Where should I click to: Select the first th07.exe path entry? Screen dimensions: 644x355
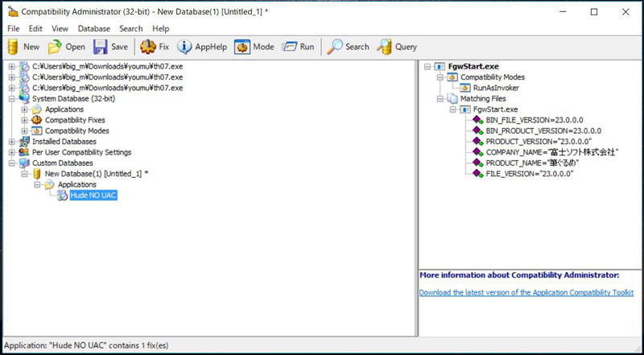click(x=108, y=66)
